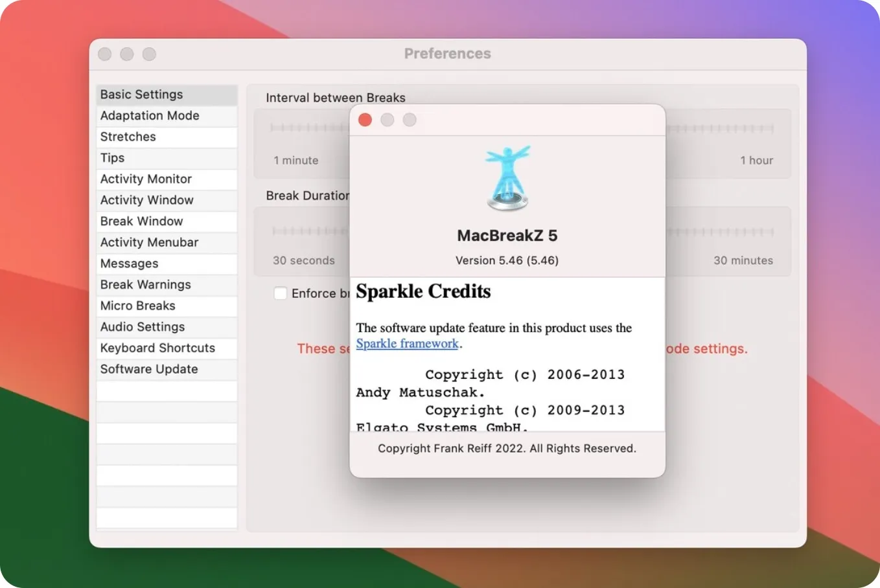Close the MacBreakZ About window
Viewport: 880px width, 588px height.
(x=365, y=120)
